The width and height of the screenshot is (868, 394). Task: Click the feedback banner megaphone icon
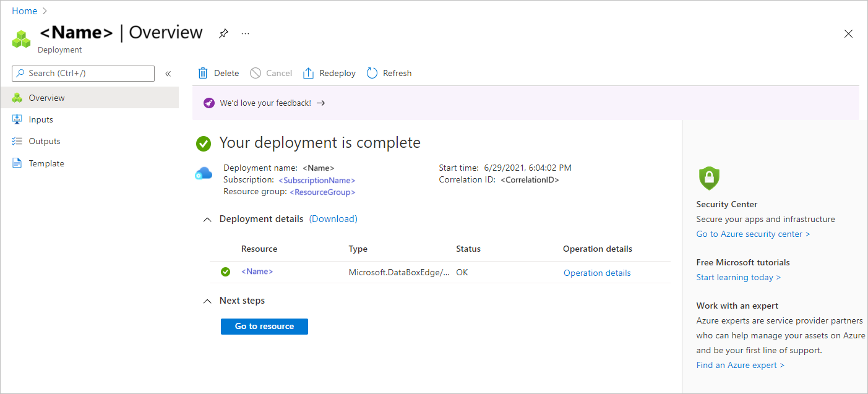pyautogui.click(x=208, y=103)
